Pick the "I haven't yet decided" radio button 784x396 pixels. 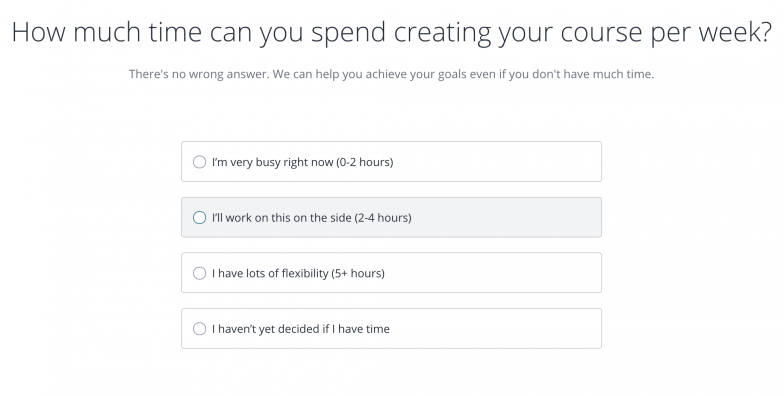coord(200,328)
